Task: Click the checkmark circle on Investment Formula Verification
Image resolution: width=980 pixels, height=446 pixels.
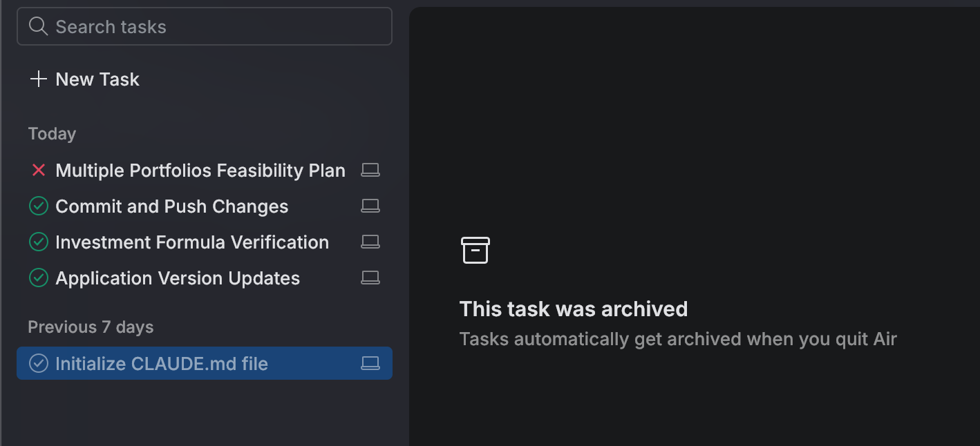Action: (39, 242)
